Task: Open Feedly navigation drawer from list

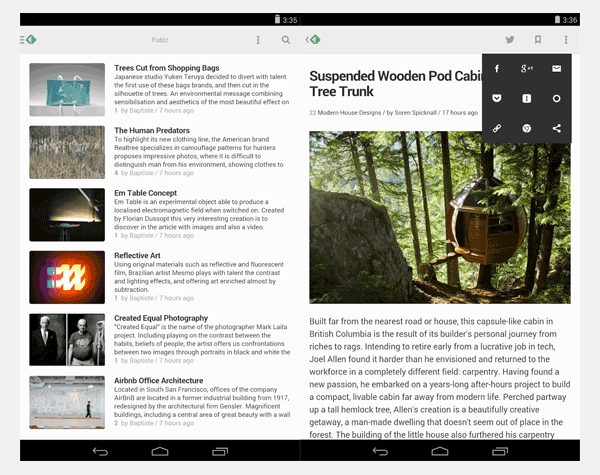Action: [x=28, y=40]
